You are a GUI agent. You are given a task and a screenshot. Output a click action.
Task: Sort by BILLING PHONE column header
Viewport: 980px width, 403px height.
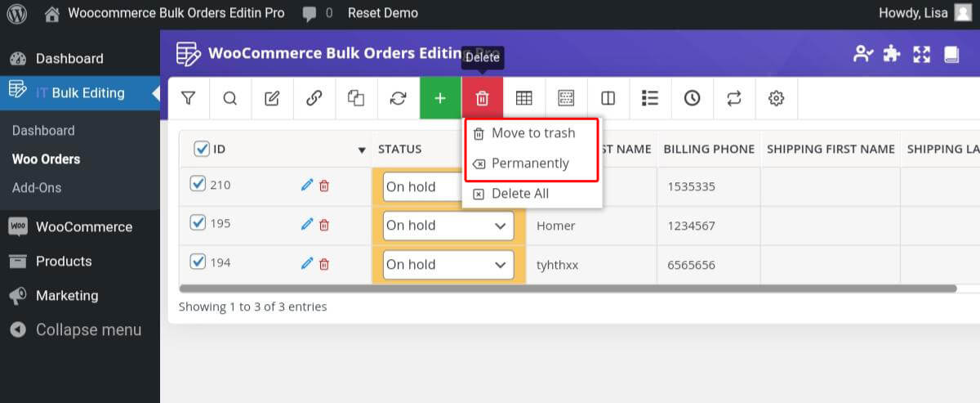[709, 149]
